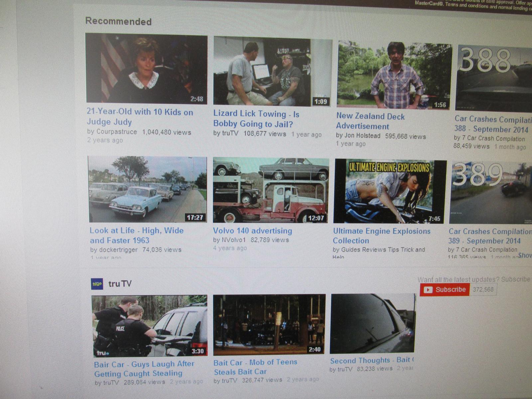Click '1,040,480 views' text
The image size is (532, 399).
click(x=167, y=132)
